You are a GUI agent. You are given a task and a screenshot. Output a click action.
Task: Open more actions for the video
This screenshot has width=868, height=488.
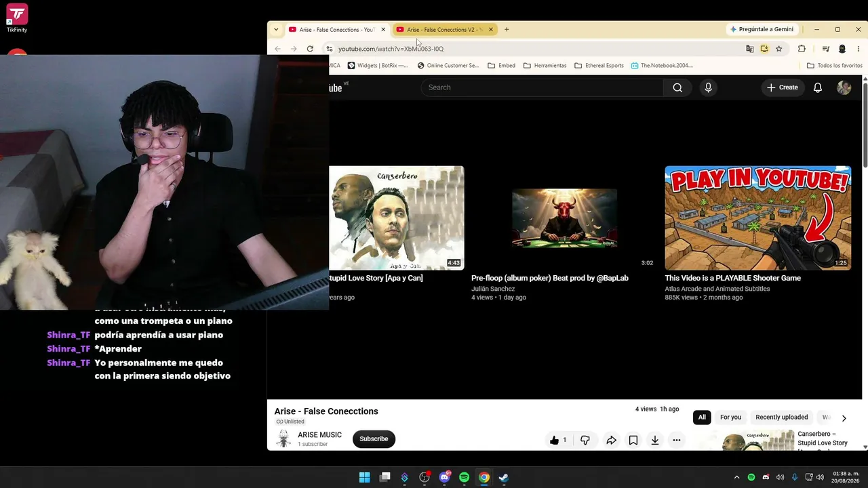click(x=677, y=441)
